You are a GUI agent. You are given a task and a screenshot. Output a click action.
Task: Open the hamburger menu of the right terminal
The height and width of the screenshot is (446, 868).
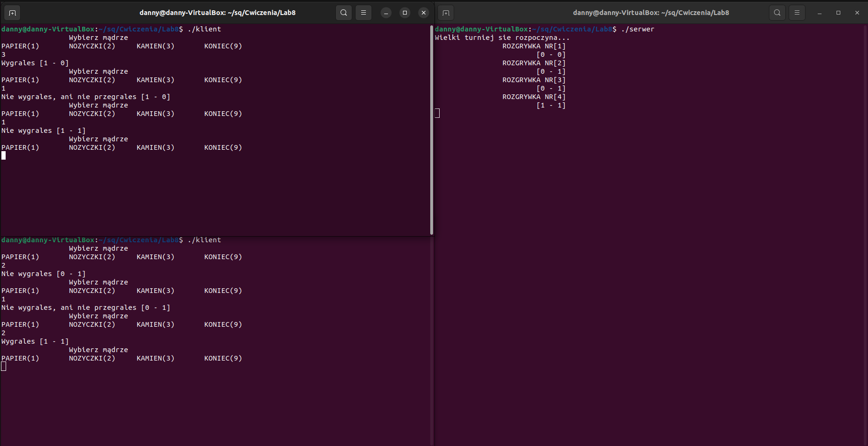pyautogui.click(x=797, y=13)
